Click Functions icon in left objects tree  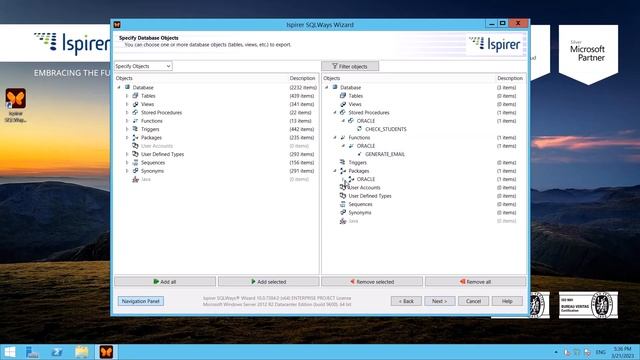(x=136, y=121)
